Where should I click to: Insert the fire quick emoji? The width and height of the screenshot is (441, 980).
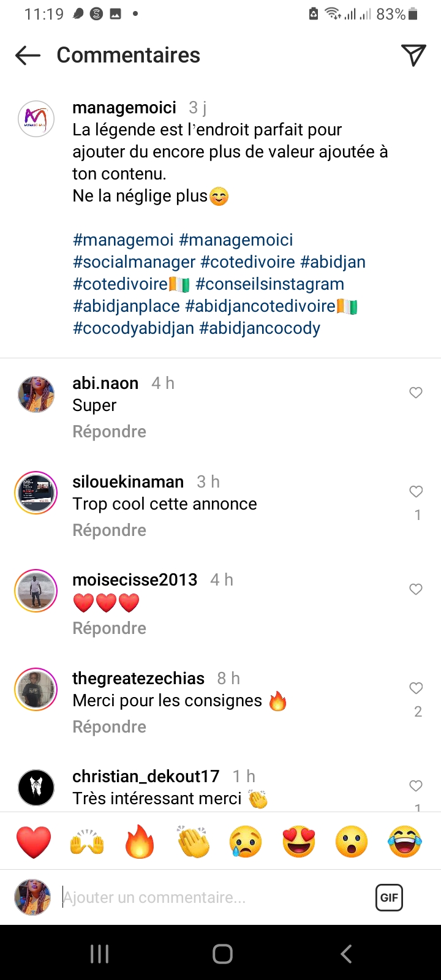140,842
